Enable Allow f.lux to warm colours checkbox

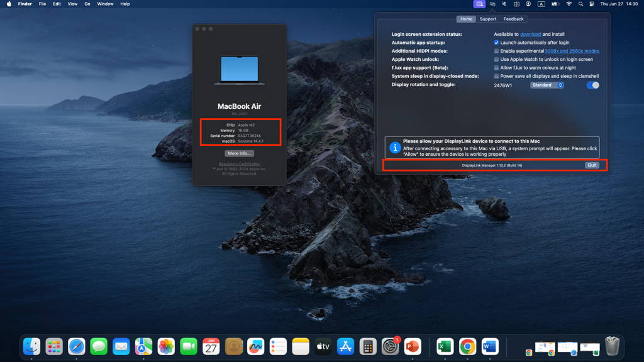point(496,68)
